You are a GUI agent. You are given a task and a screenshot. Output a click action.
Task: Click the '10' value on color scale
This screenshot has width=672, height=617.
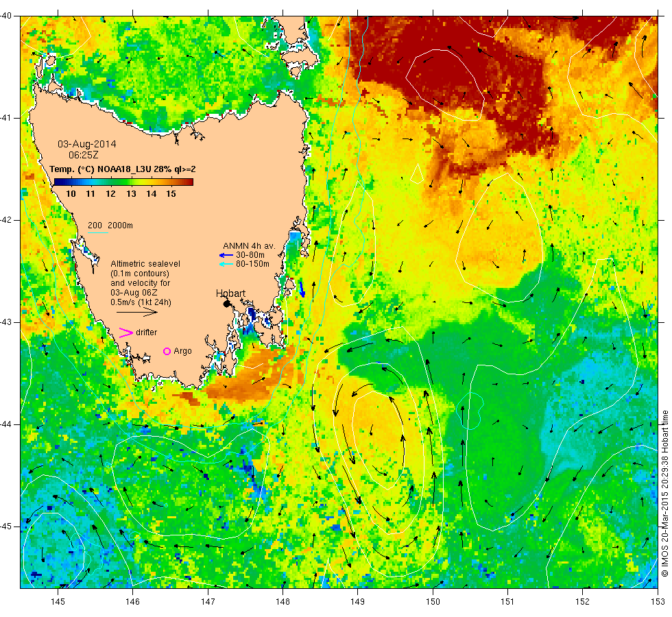click(71, 194)
